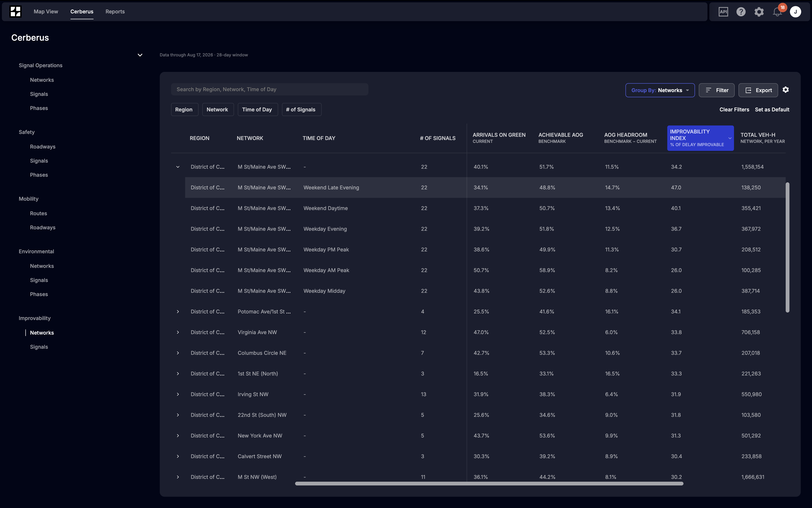
Task: Sort by # of Signals column header
Action: 437,138
